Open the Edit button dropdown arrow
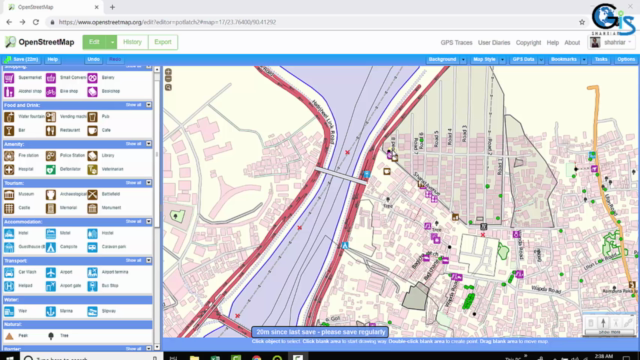Screen dimensions: 640x360 [112, 42]
